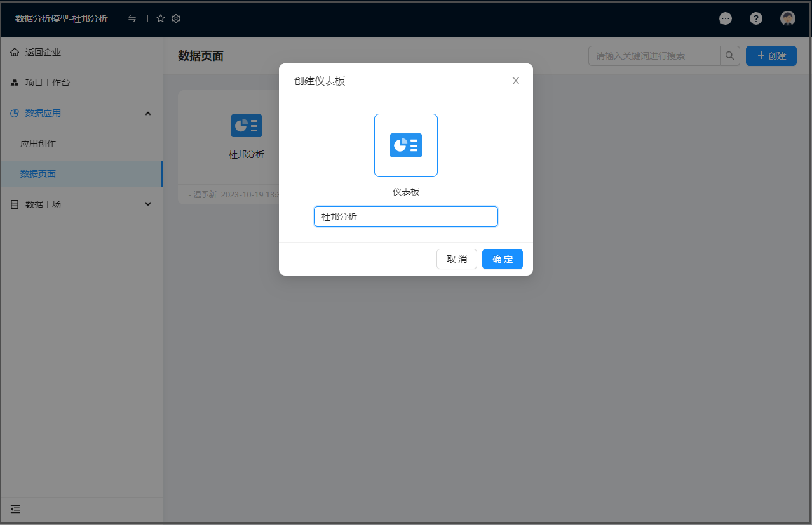812x525 pixels.
Task: Select 应用创作 submenu item
Action: click(38, 143)
